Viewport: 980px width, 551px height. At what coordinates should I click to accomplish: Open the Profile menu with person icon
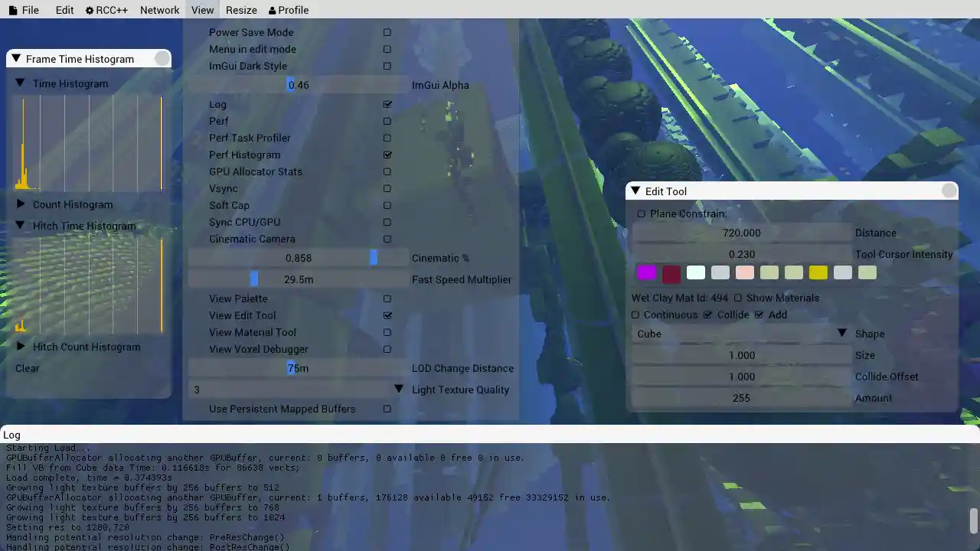(x=289, y=10)
